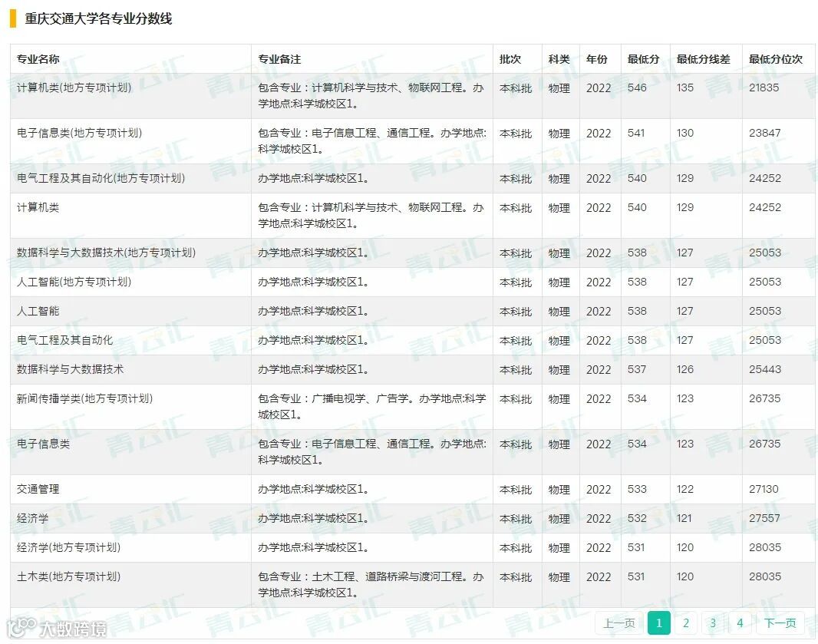
Task: Click the 上一页 previous page button
Action: click(618, 623)
